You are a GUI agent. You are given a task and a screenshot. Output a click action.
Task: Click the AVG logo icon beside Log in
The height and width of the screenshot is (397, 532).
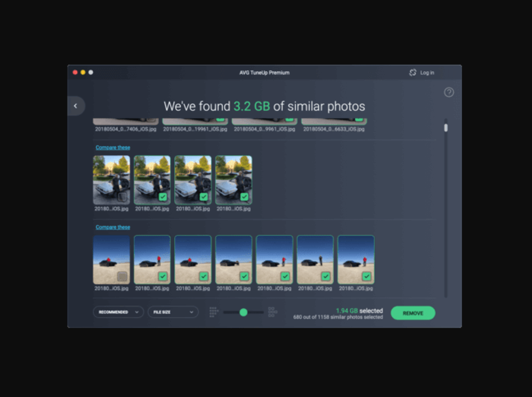[x=412, y=72]
